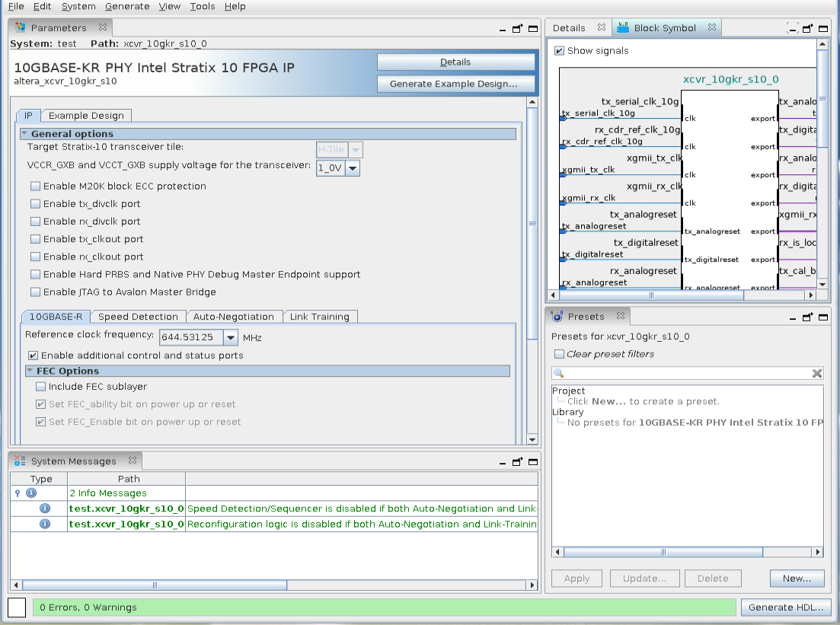Open the Generate menu
The height and width of the screenshot is (625, 840).
coord(127,6)
